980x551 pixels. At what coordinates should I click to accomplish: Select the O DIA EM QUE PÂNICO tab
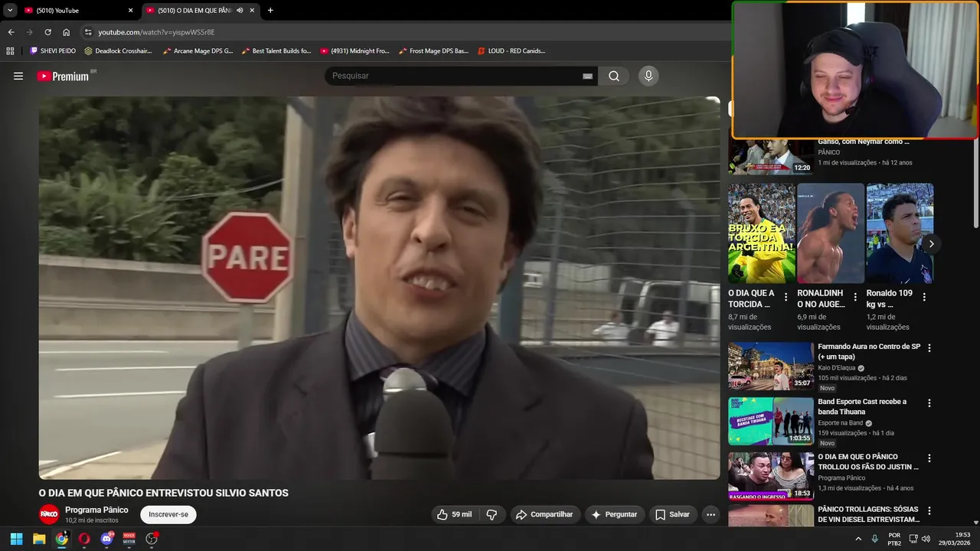[201, 11]
